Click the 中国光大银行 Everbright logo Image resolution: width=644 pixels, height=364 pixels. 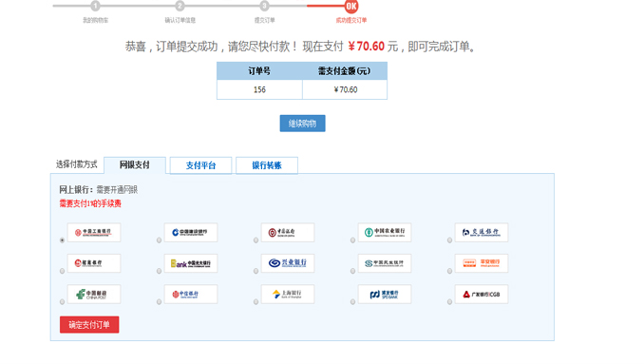pos(191,263)
